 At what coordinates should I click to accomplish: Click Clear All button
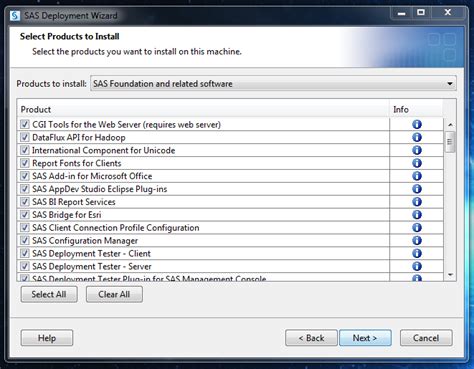pyautogui.click(x=114, y=294)
